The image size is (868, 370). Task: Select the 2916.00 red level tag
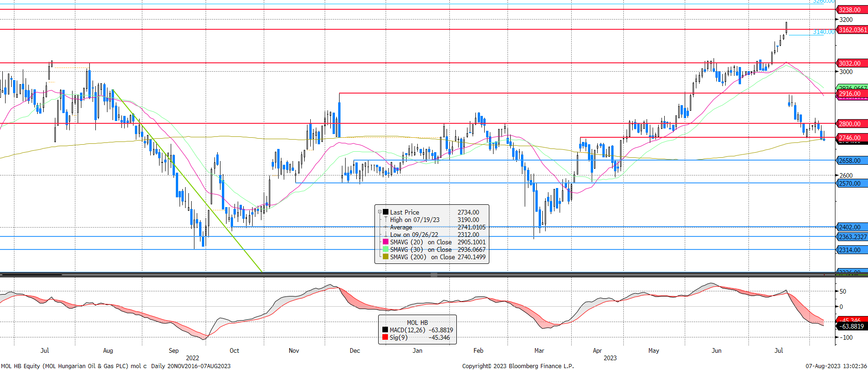tap(852, 94)
